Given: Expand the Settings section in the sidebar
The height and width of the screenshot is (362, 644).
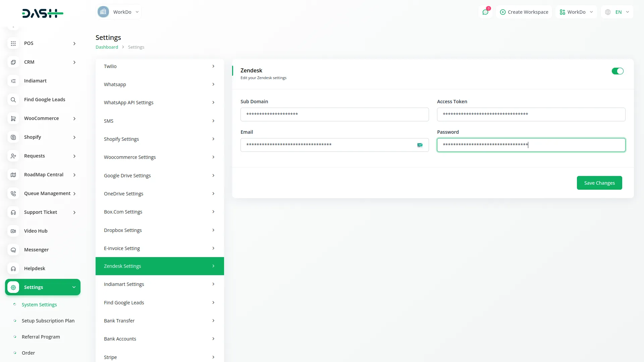Looking at the screenshot, I should point(43,287).
